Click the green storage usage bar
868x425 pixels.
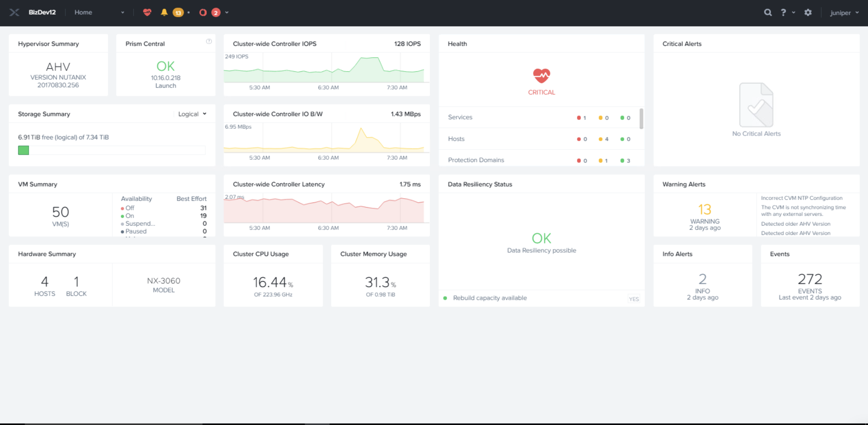pyautogui.click(x=24, y=150)
